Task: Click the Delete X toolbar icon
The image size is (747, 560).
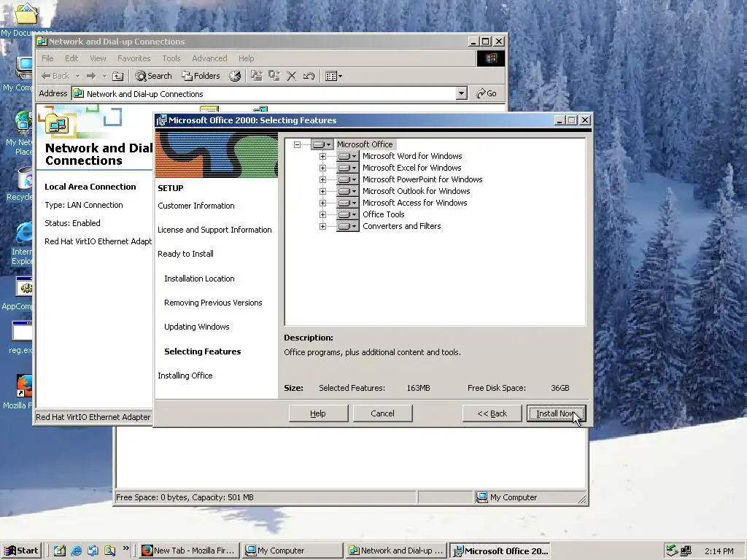Action: pos(292,76)
